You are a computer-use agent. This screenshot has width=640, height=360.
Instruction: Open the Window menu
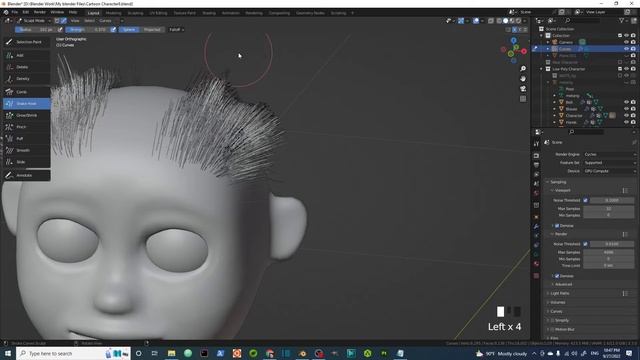click(57, 12)
